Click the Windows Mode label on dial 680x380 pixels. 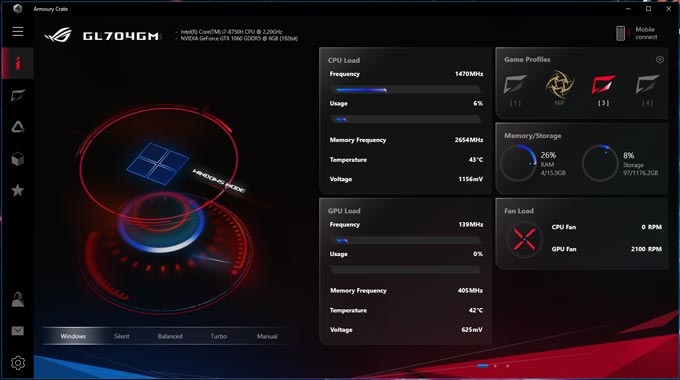[219, 181]
